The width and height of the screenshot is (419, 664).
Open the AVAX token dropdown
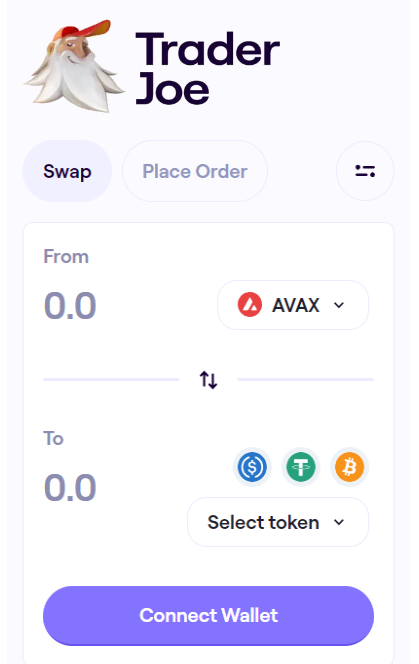tap(293, 305)
